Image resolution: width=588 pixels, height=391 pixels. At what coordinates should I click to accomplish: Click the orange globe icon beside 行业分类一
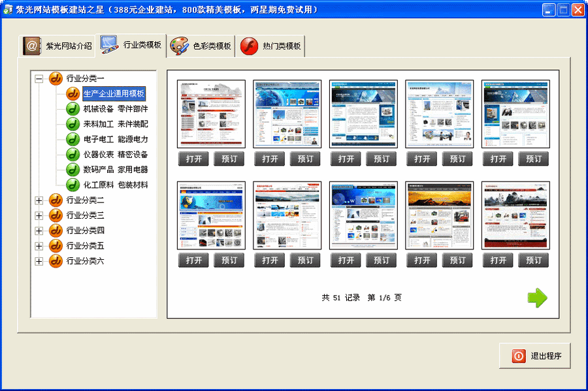click(x=55, y=79)
